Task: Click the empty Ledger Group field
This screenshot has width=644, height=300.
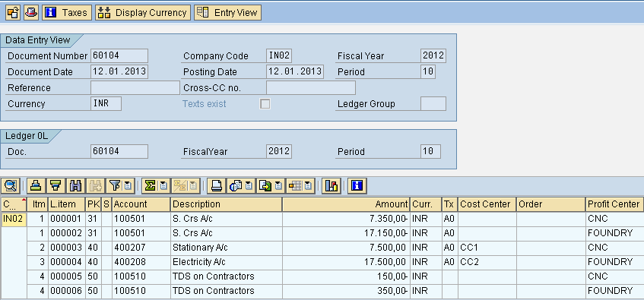Action: 433,103
